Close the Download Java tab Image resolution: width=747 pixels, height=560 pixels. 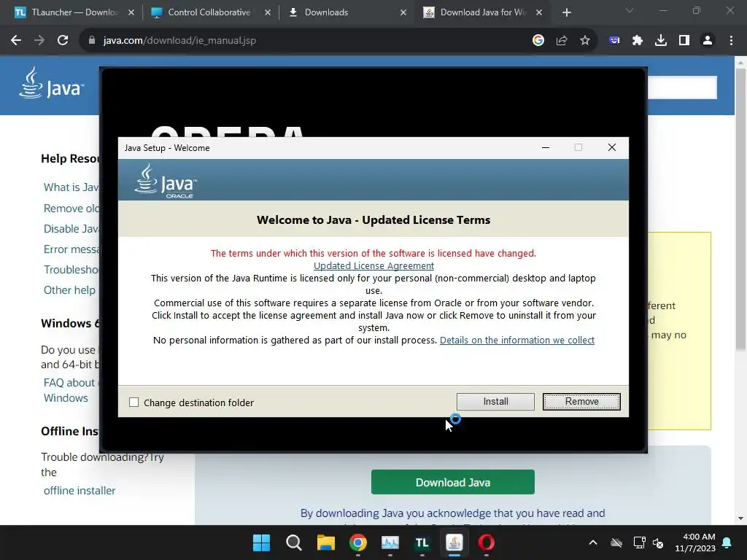(539, 12)
